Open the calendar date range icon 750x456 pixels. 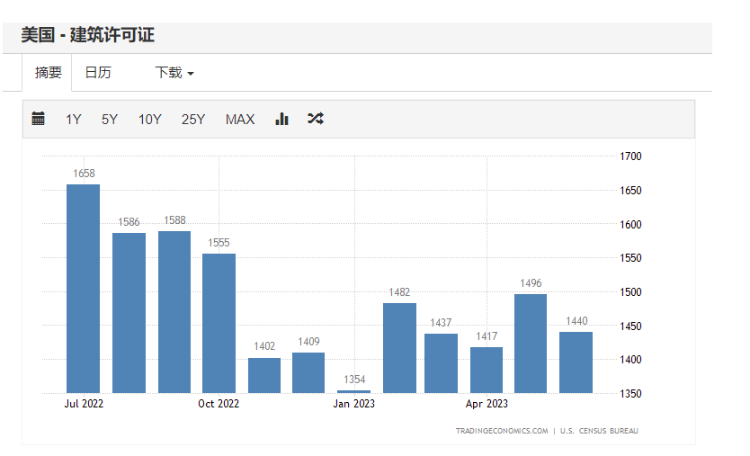point(38,119)
